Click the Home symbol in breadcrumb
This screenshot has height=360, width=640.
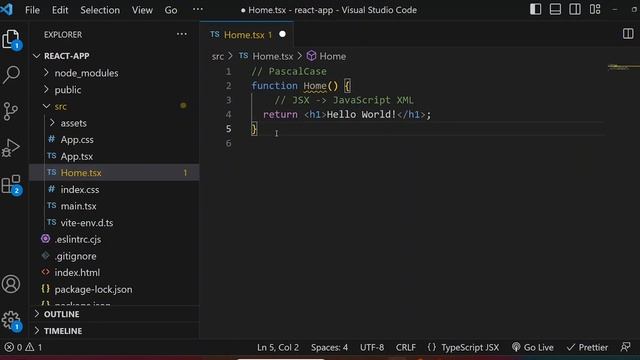pyautogui.click(x=327, y=56)
